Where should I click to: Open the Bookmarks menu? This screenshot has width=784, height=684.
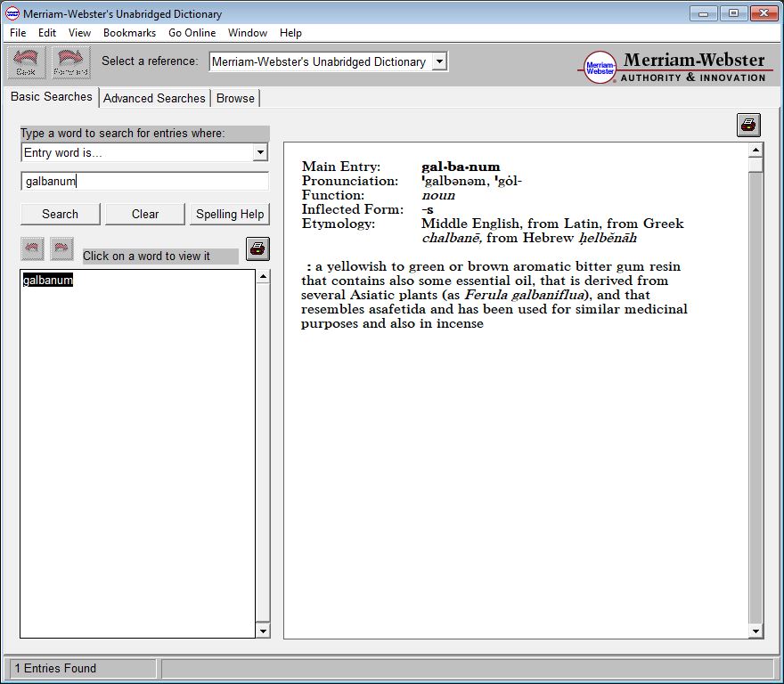[129, 33]
